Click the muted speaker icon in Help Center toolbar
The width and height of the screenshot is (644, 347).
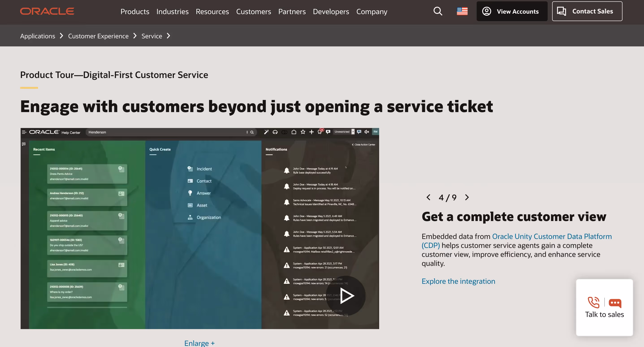(367, 132)
